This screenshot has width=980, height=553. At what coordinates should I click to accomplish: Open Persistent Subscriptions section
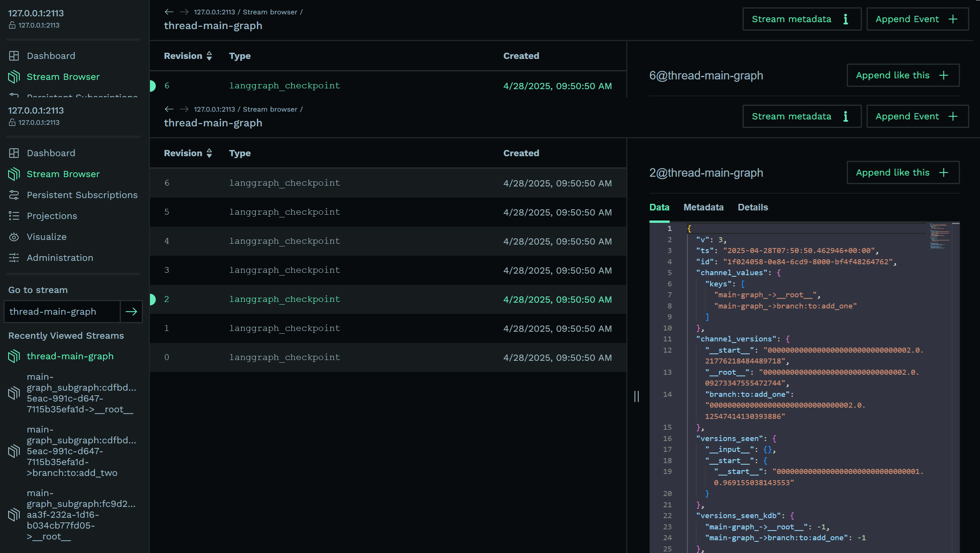click(x=82, y=195)
